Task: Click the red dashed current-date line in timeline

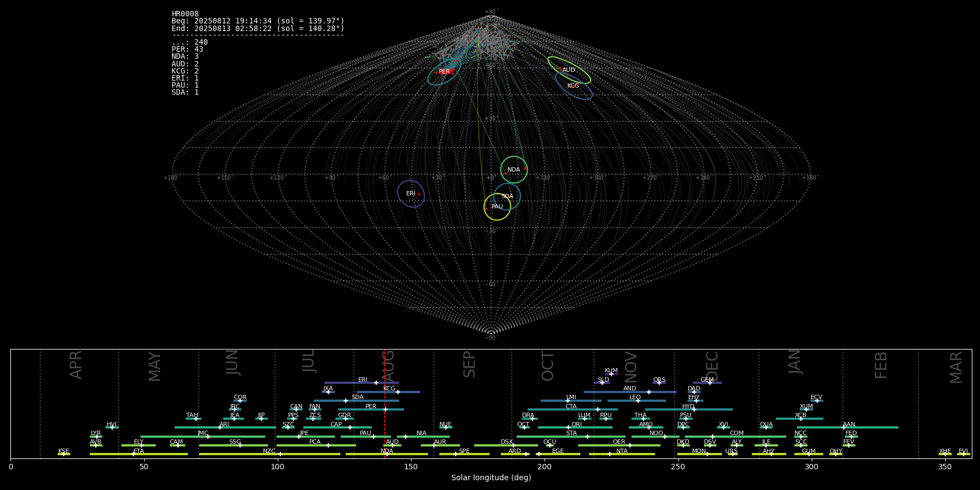Action: (384, 403)
